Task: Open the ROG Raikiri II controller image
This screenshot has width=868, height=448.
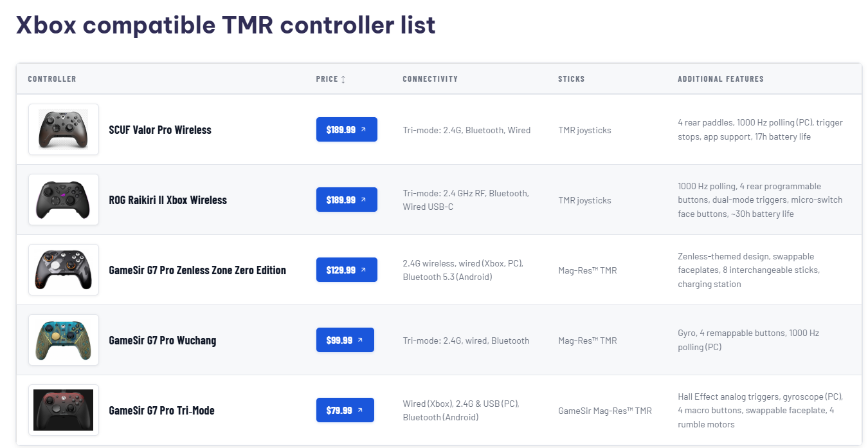Action: tap(64, 200)
